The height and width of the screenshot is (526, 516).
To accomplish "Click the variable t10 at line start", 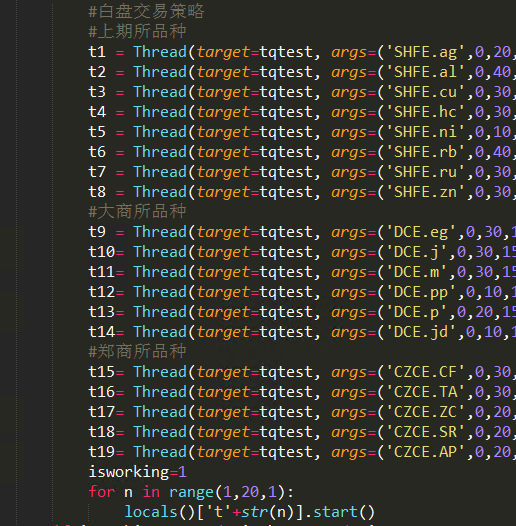I will 101,252.
